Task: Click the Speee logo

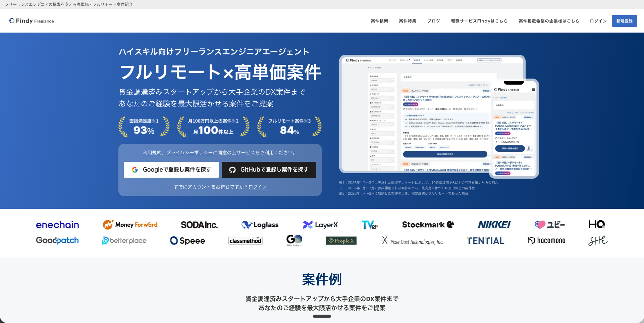Action: [x=187, y=241]
